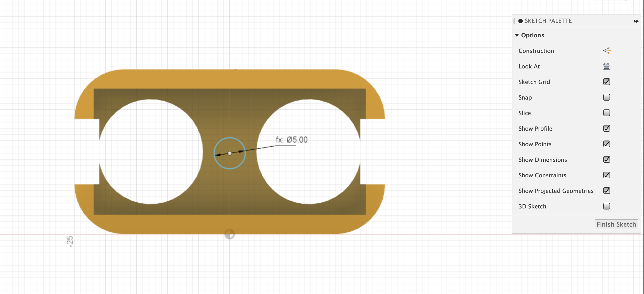Enable Snap option in Sketch Palette
The width and height of the screenshot is (644, 294).
pos(607,97)
